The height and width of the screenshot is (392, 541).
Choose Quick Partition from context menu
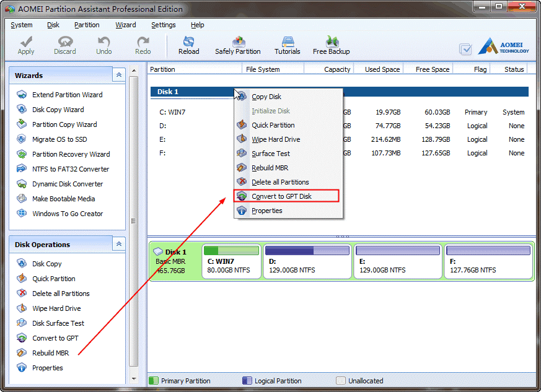(288, 125)
